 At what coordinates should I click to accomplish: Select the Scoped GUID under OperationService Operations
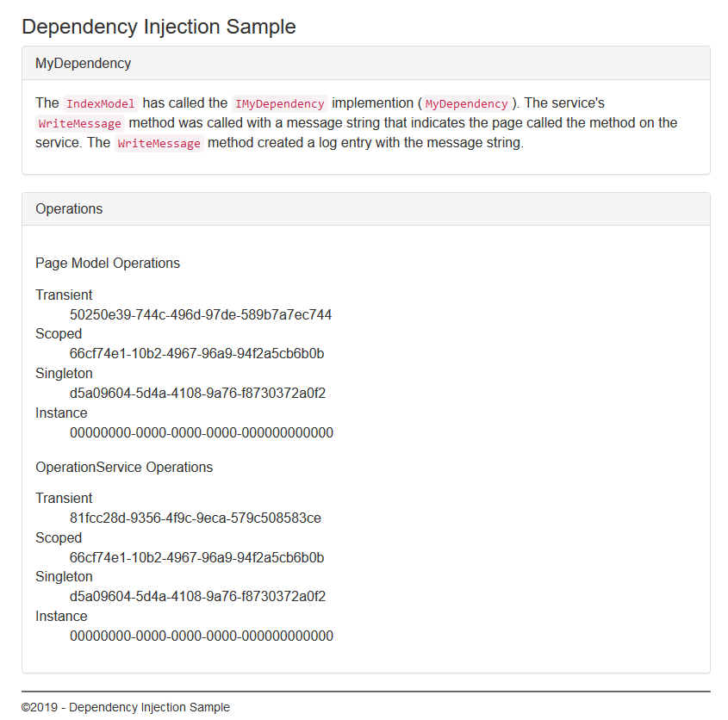coord(196,557)
